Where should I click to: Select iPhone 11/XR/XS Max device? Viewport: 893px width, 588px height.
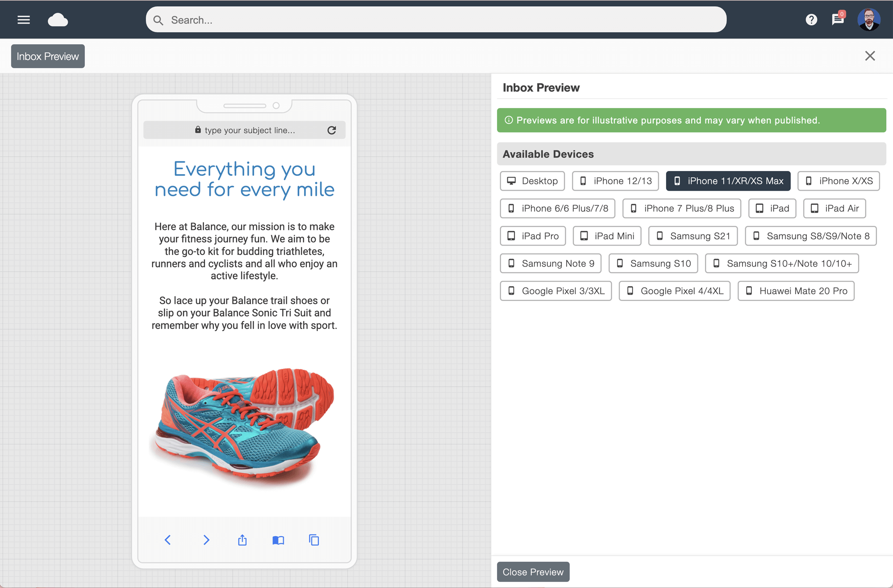(728, 181)
